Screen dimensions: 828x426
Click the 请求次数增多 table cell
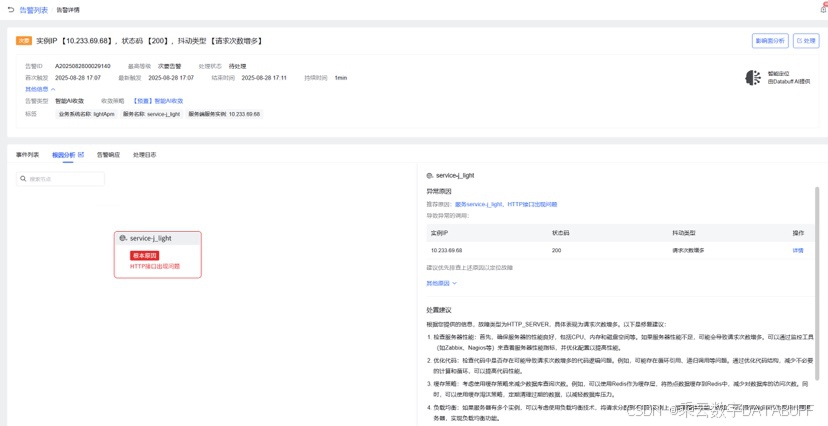coord(688,250)
